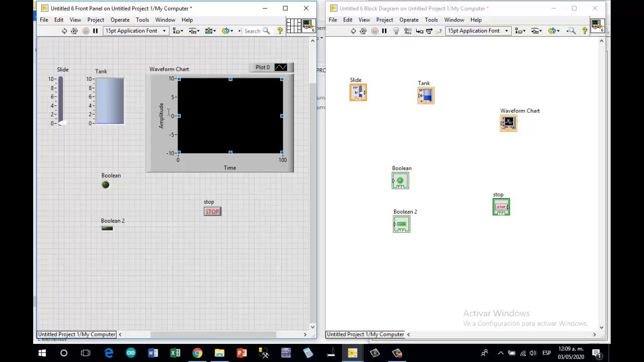Click Pause button in Front Panel toolbar
Viewport: 644px width, 362px height.
coord(95,31)
